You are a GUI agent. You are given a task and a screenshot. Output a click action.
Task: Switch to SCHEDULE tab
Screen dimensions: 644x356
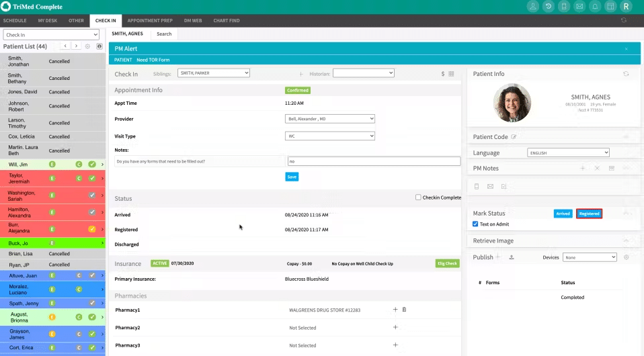(15, 21)
